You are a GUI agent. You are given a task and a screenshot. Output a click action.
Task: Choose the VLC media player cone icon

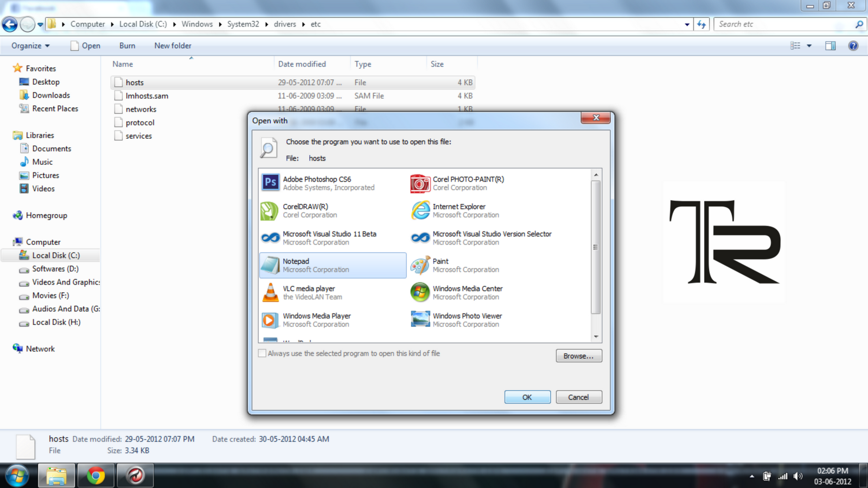coord(270,292)
